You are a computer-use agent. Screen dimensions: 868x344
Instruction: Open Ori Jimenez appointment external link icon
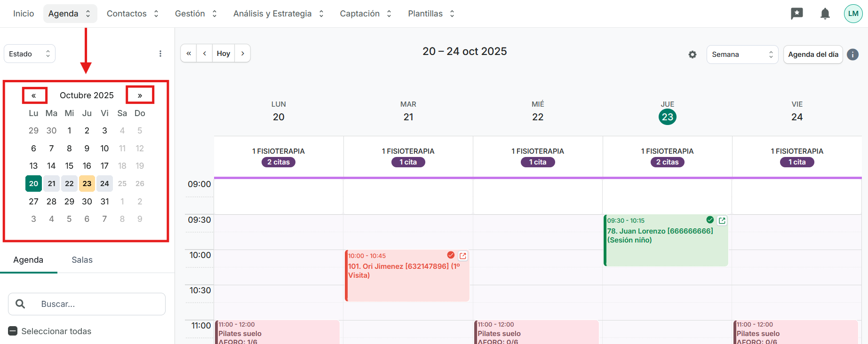coord(462,256)
